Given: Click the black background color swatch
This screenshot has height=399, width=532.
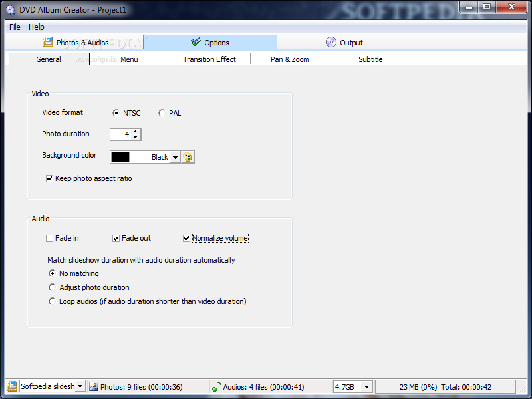Looking at the screenshot, I should click(120, 157).
